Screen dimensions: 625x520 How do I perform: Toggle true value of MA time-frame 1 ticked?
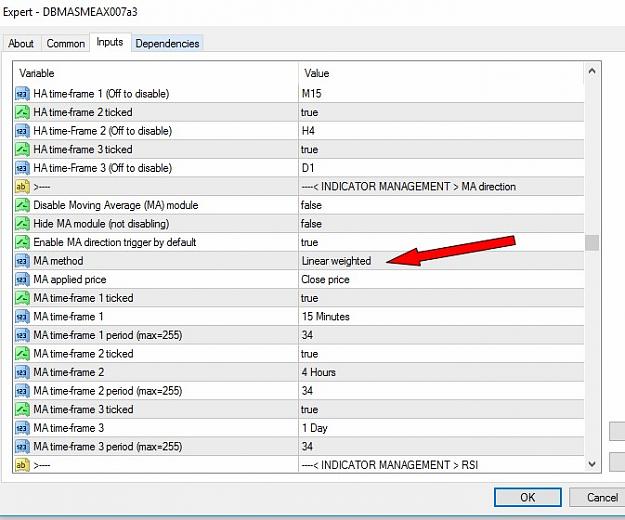click(309, 298)
